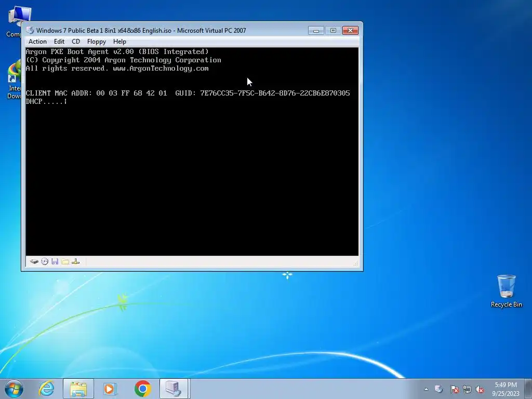Minimize the Virtual PC window
The height and width of the screenshot is (399, 532).
[x=316, y=31]
